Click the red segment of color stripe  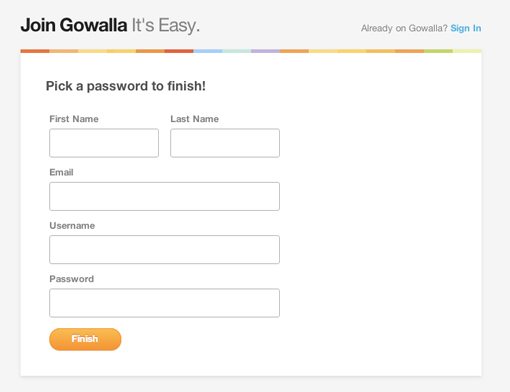coord(179,51)
